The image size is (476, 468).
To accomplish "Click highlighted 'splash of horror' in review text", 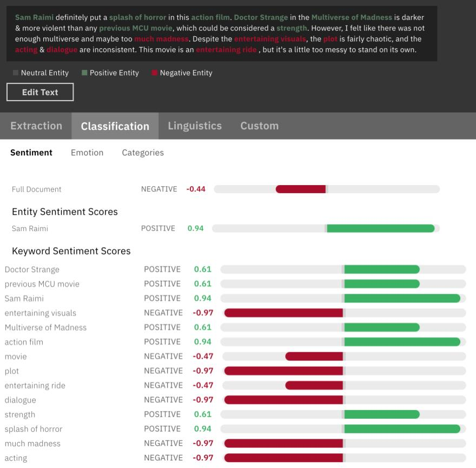I will pos(138,17).
